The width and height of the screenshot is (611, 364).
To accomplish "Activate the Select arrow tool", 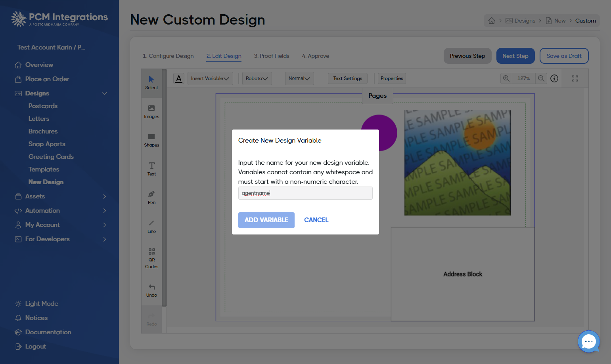I will coord(151,83).
